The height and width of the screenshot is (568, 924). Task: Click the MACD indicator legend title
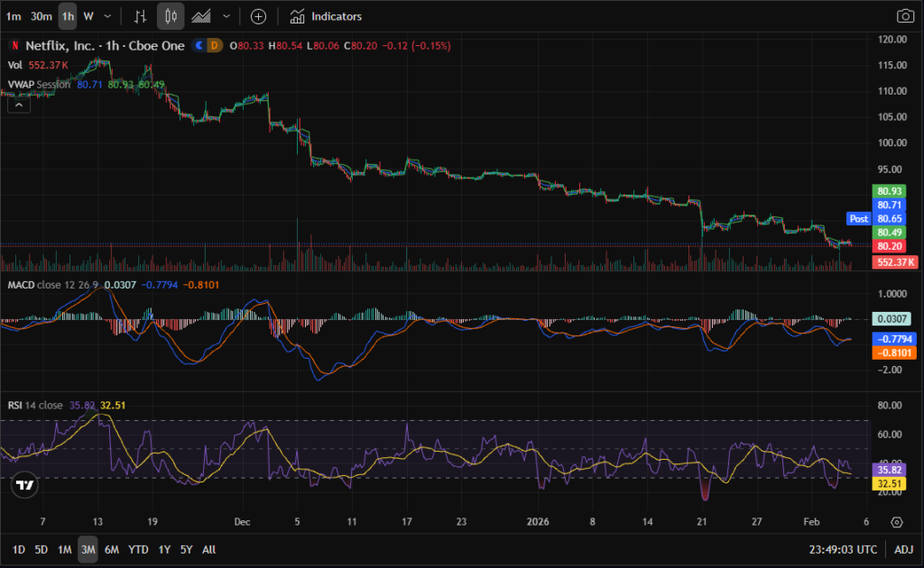click(x=22, y=285)
